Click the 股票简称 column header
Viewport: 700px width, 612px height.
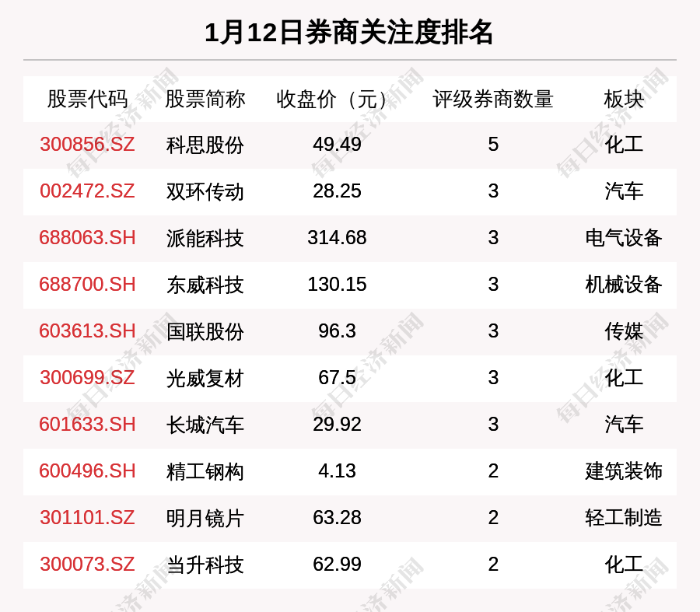(205, 99)
